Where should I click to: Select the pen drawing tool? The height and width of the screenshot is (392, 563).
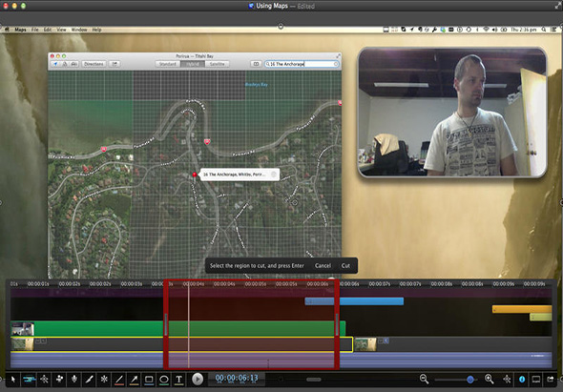coord(90,379)
